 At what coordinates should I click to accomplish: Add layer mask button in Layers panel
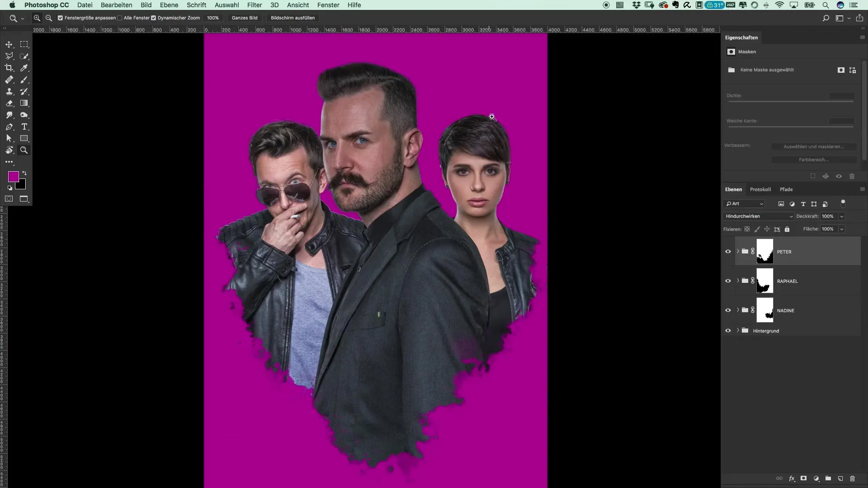803,478
